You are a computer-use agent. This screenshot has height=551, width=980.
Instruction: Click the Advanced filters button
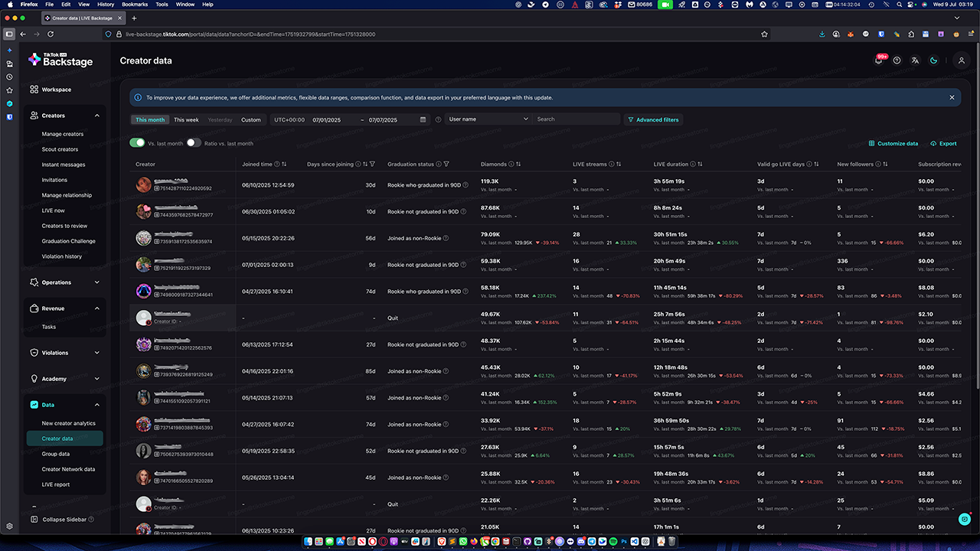tap(653, 120)
